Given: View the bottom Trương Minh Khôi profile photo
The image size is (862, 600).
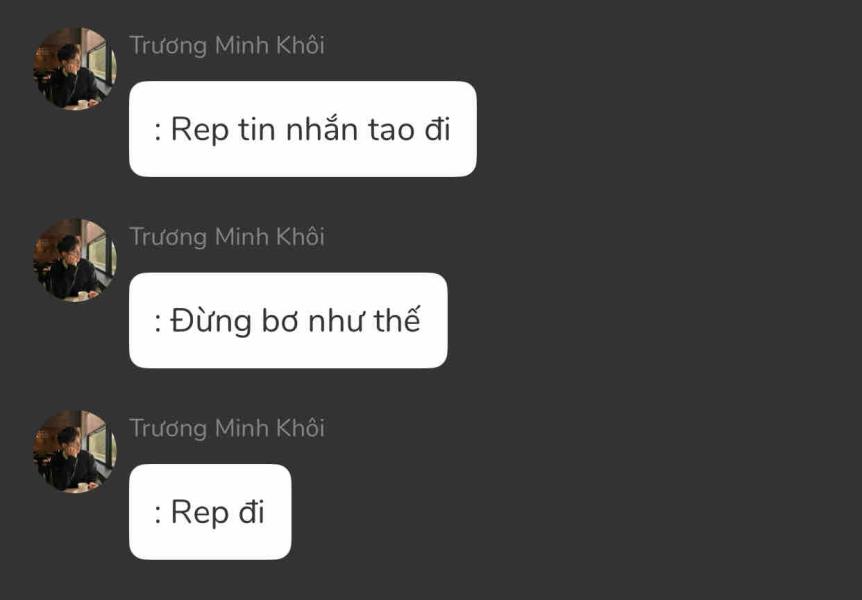Looking at the screenshot, I should [75, 452].
